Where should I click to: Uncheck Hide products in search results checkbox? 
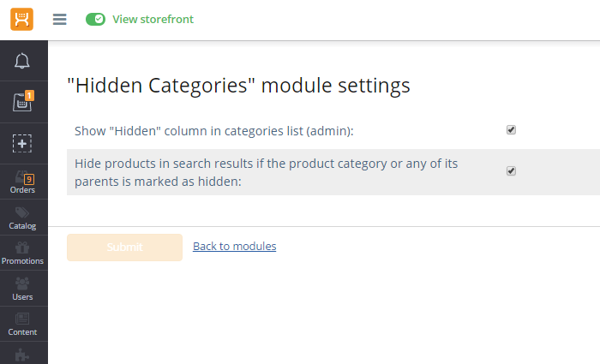(x=511, y=171)
